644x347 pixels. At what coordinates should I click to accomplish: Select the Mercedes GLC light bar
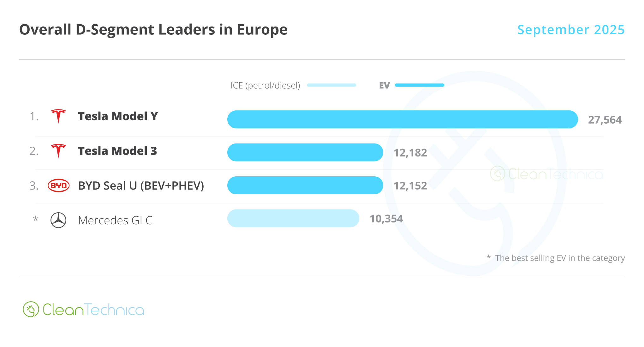293,218
